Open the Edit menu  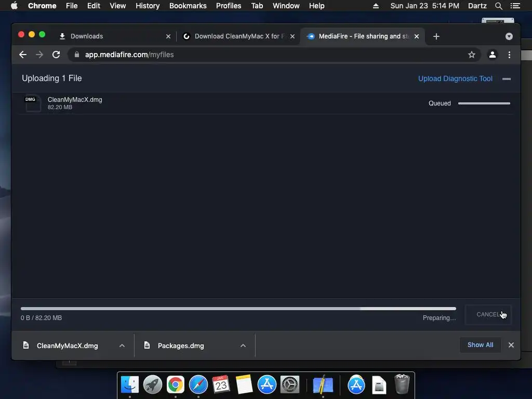coord(94,6)
